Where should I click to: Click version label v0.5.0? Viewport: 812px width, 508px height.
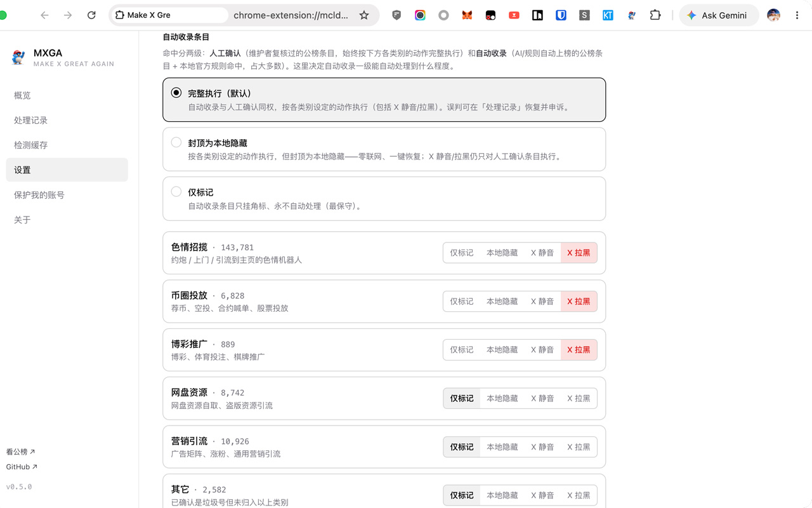pos(19,487)
